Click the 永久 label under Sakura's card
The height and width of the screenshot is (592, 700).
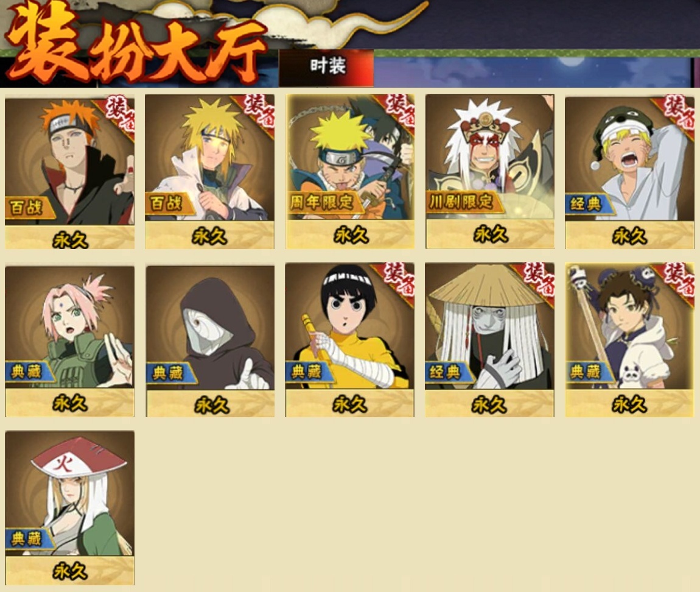(x=69, y=403)
